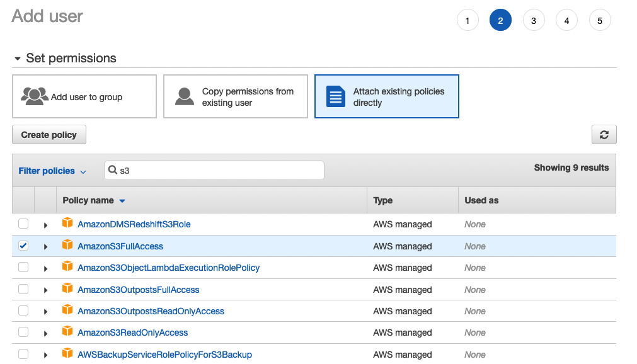Jump to wizard step 3
Viewport: 637px width, 364px height.
(534, 20)
